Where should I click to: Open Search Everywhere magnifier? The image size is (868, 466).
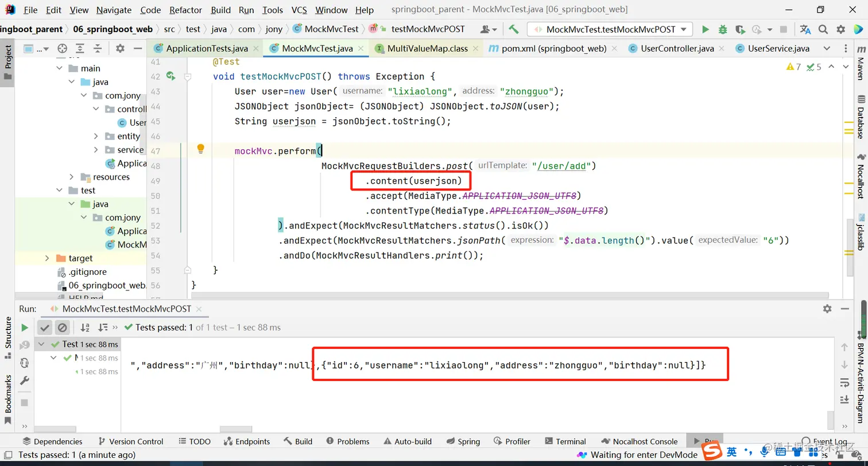823,29
